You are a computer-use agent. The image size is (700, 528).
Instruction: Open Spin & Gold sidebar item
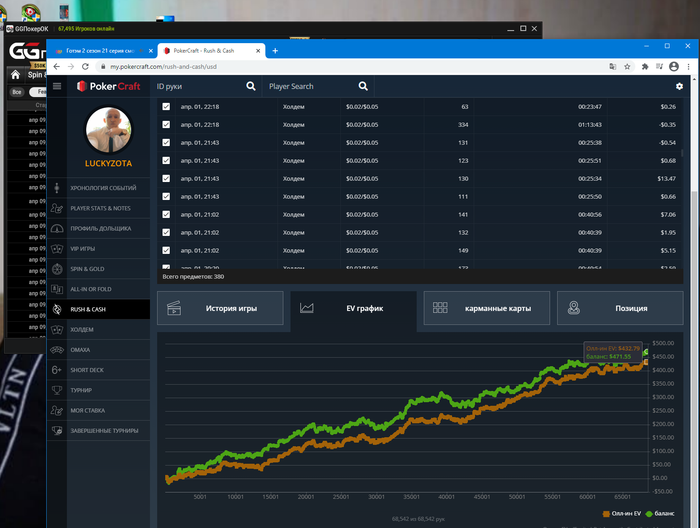tap(98, 269)
